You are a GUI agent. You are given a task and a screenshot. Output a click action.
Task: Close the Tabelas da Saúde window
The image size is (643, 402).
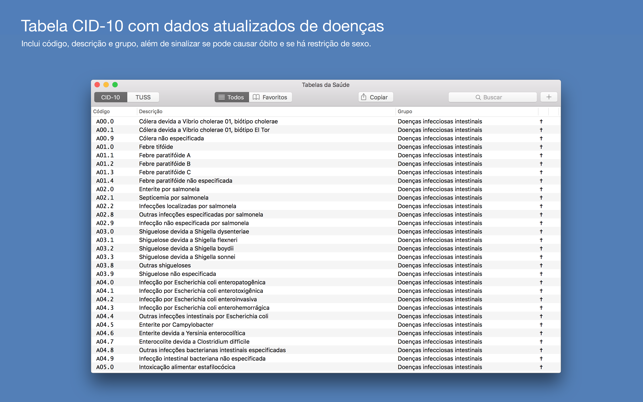[97, 85]
